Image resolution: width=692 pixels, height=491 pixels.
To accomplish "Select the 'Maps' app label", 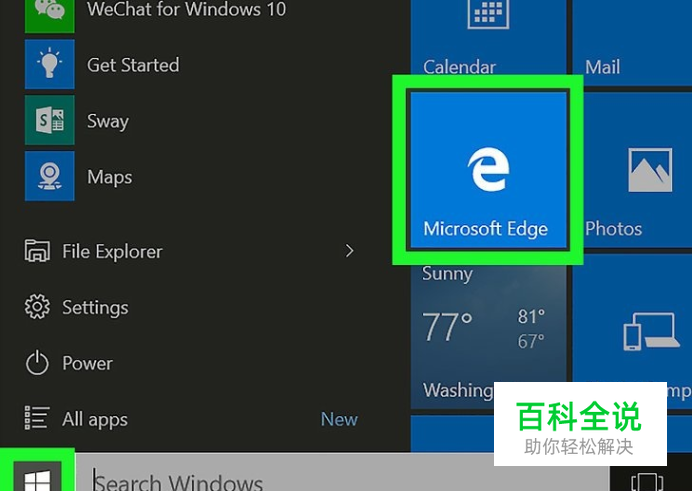I will pyautogui.click(x=109, y=177).
